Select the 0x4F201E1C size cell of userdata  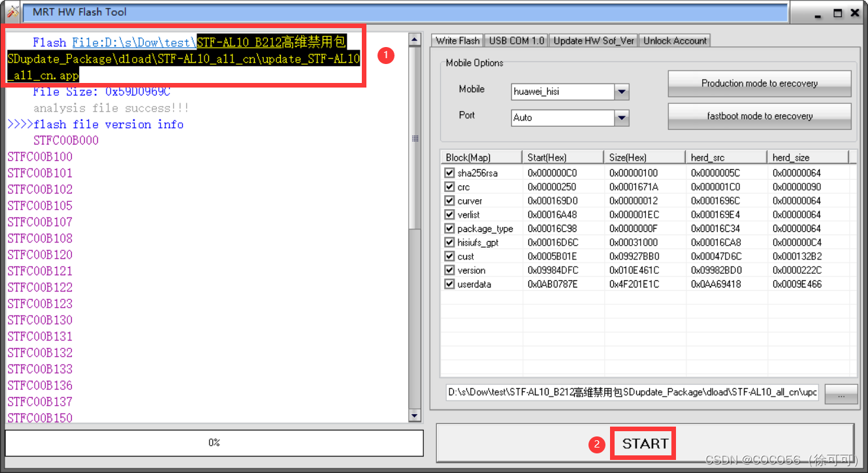[x=634, y=284]
